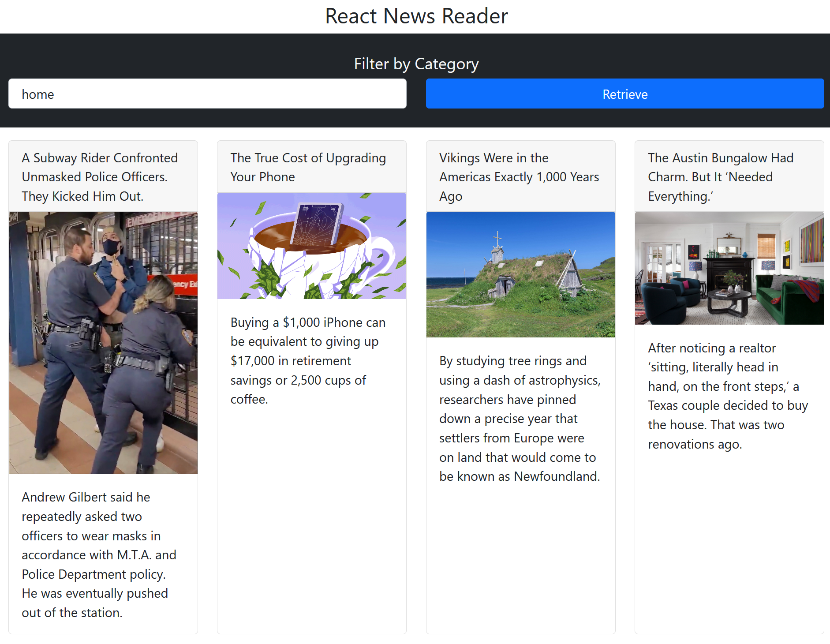Click the subway police officers photo
Viewport: 830px width, 644px height.
[103, 342]
